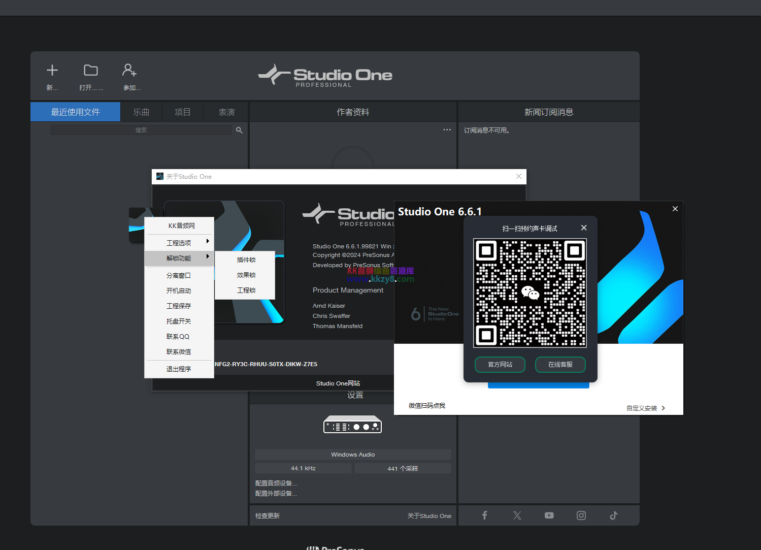Open the three-dots menu in 作者资料 panel
Screen dimensions: 761x550
[447, 130]
